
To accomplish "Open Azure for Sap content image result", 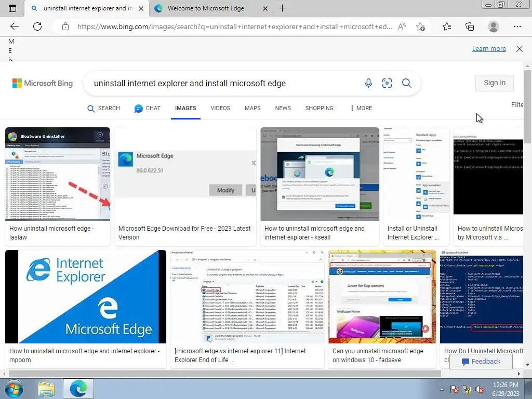I will tap(382, 297).
